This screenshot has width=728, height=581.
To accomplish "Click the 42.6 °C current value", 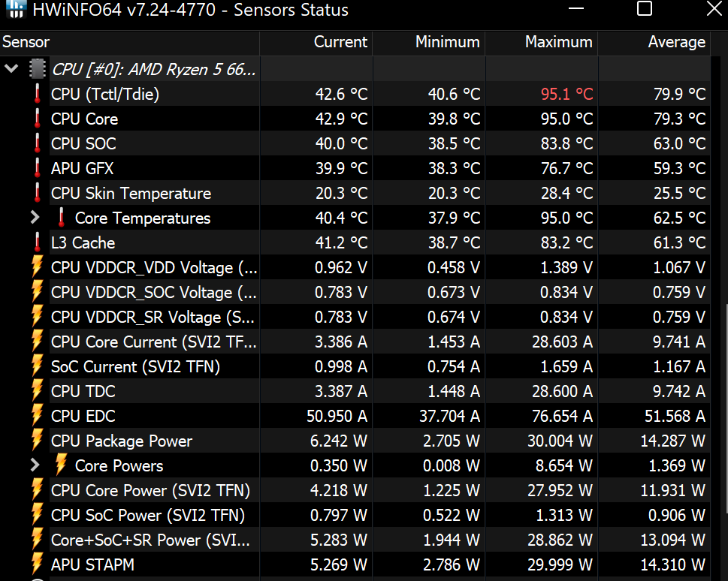I will click(342, 94).
